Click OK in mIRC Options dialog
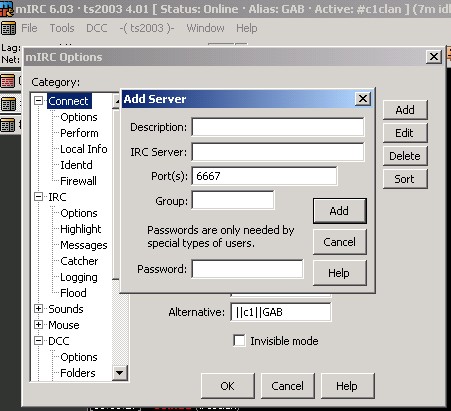This screenshot has height=411, width=451. point(228,386)
